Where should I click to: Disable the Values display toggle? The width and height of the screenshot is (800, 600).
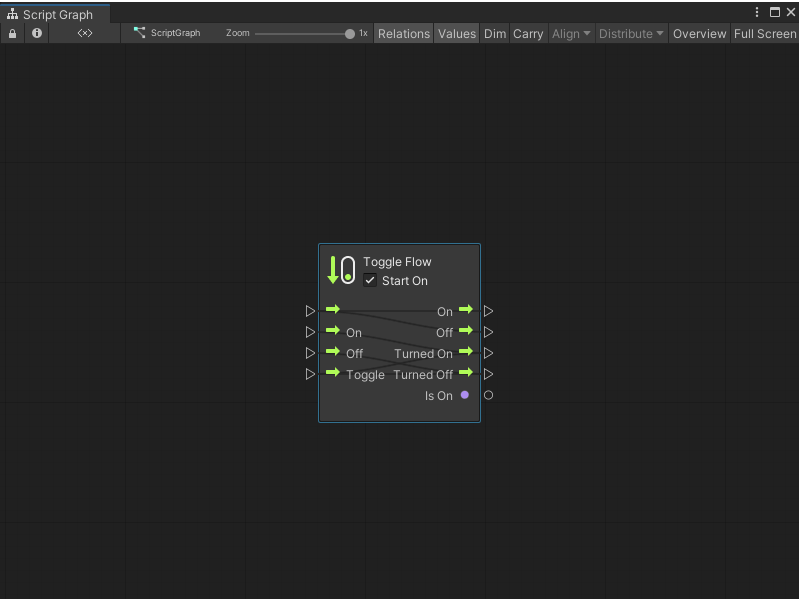456,33
